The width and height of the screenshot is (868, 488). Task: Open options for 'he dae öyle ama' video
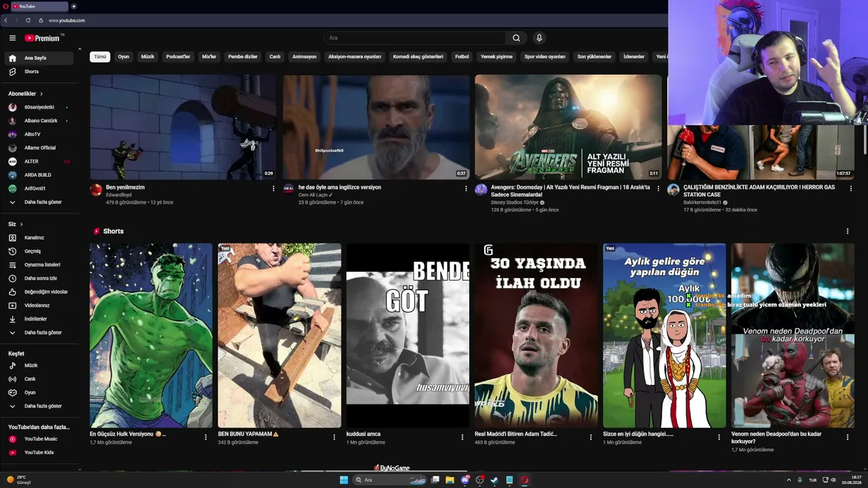pos(466,188)
